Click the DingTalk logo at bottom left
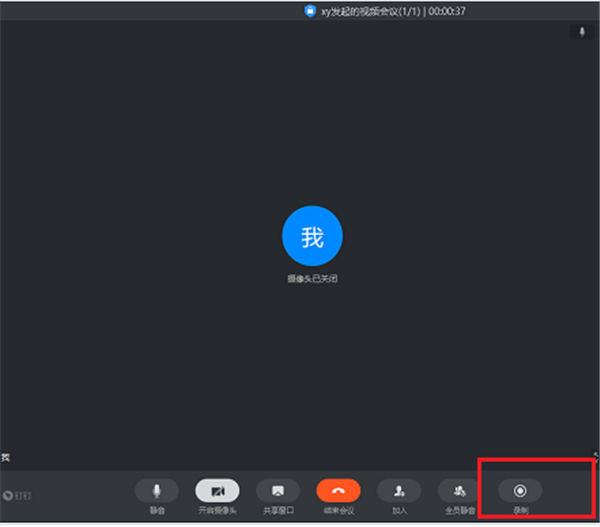 pyautogui.click(x=17, y=496)
